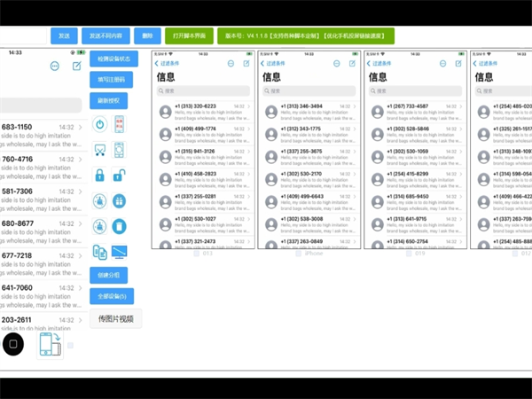The height and width of the screenshot is (399, 532).
Task: Click the unlocked padlock icon
Action: pos(119,176)
